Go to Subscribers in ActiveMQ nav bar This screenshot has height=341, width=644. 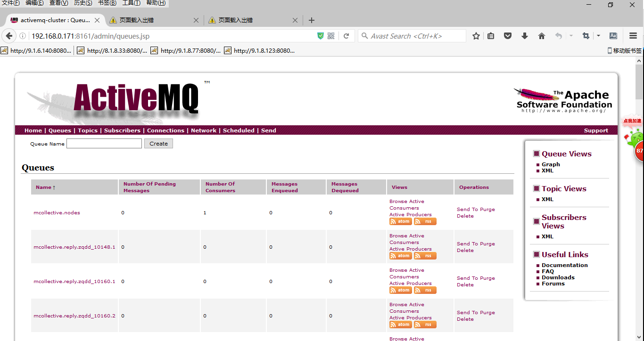pyautogui.click(x=122, y=130)
